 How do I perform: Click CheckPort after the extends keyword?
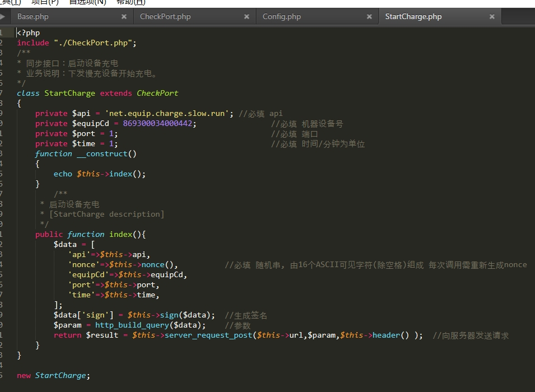(x=157, y=94)
